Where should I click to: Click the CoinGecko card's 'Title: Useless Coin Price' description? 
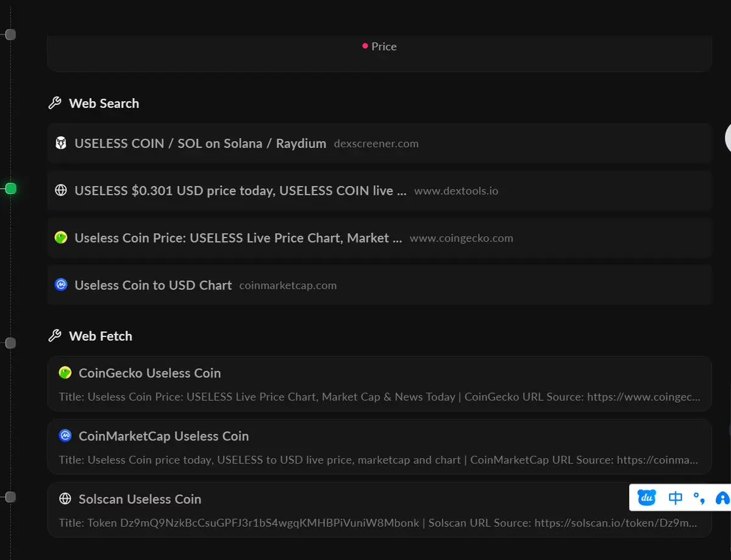click(379, 397)
